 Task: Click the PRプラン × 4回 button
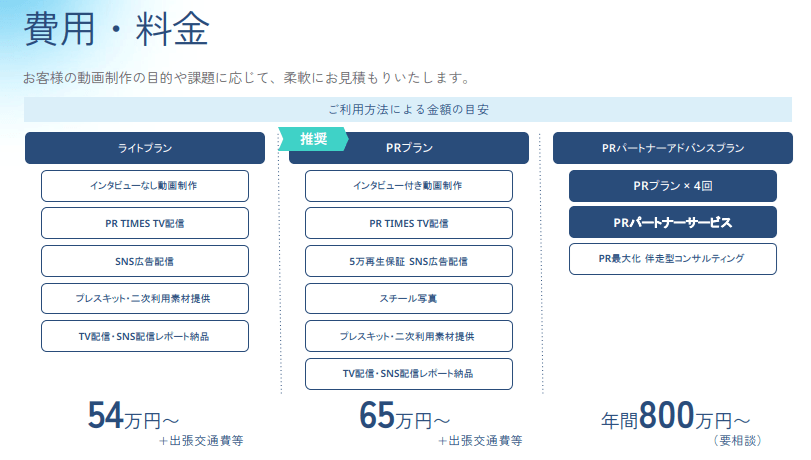(x=673, y=186)
